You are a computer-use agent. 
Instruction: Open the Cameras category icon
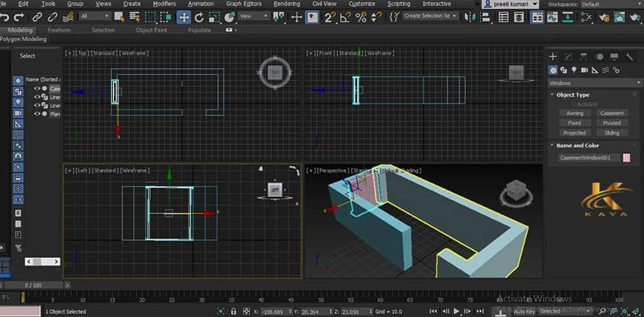click(584, 70)
